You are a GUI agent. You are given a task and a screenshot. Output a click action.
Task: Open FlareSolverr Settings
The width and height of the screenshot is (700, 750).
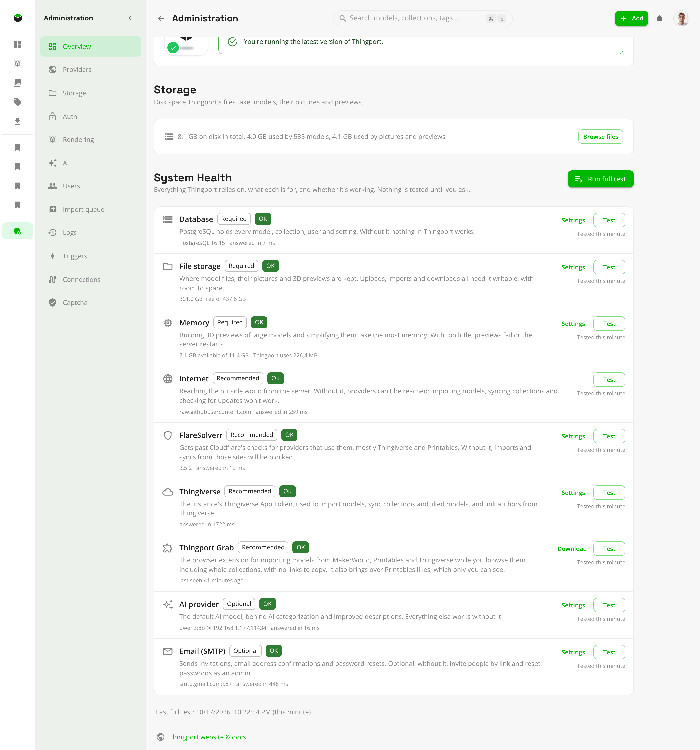(x=573, y=436)
